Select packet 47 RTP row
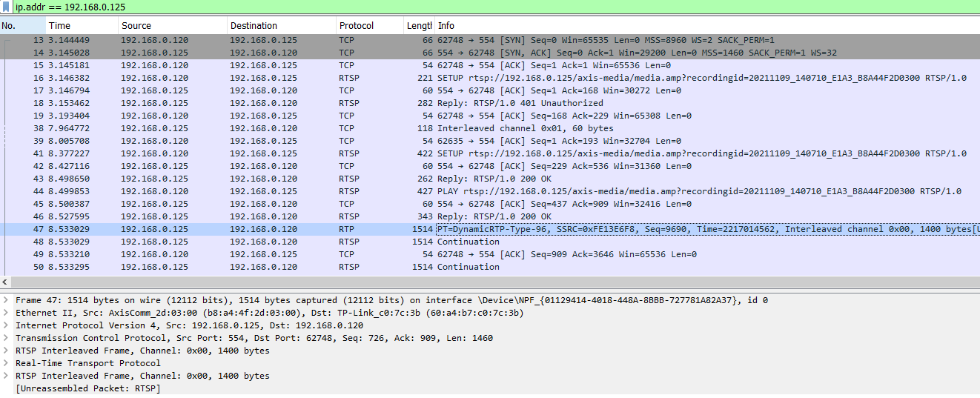Image resolution: width=980 pixels, height=398 pixels. click(490, 229)
